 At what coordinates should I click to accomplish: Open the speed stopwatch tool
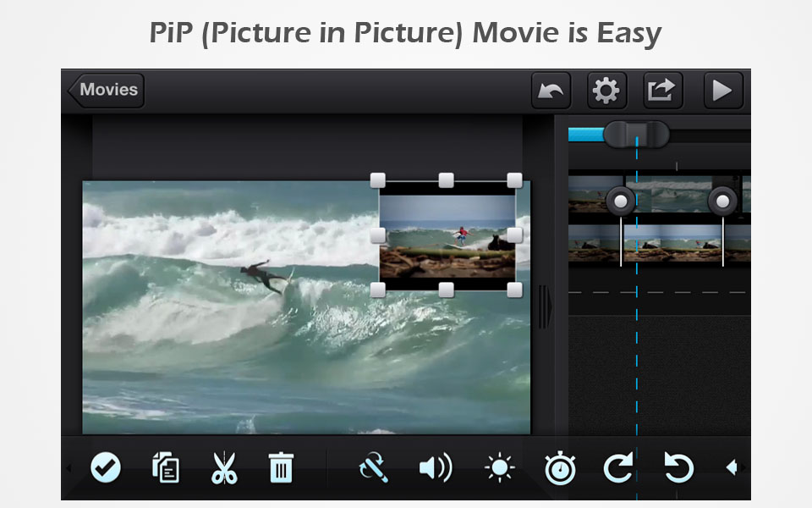click(x=560, y=467)
